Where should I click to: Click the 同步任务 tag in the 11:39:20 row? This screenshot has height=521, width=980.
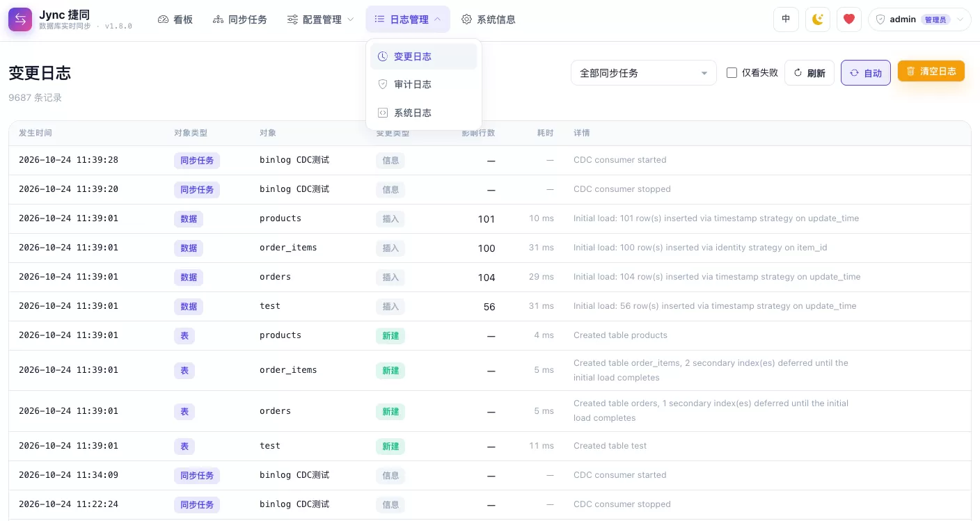click(x=197, y=189)
